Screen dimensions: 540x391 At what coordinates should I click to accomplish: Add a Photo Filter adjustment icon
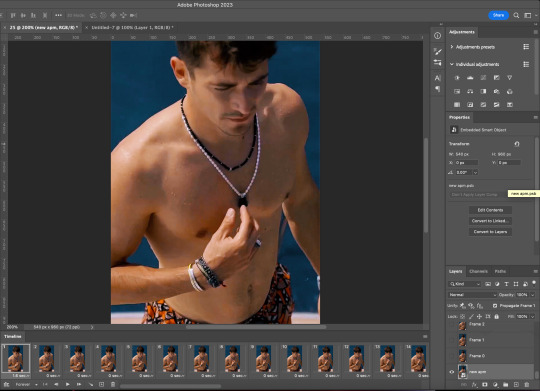tap(496, 91)
